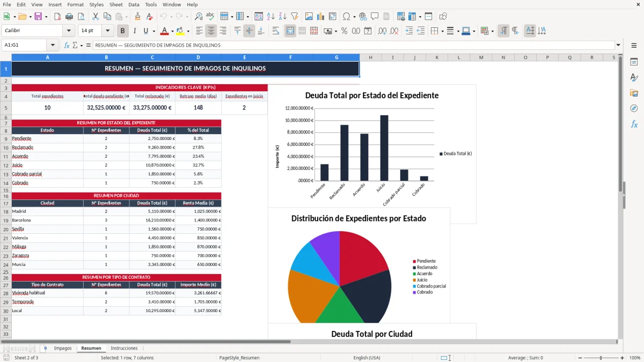This screenshot has height=362, width=644.
Task: Click the Select Function sum button
Action: [75, 45]
